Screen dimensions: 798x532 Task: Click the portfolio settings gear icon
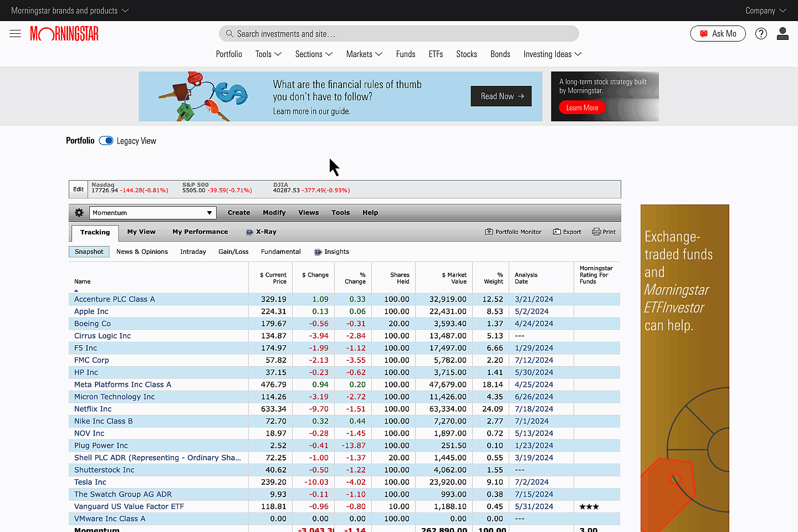[79, 213]
